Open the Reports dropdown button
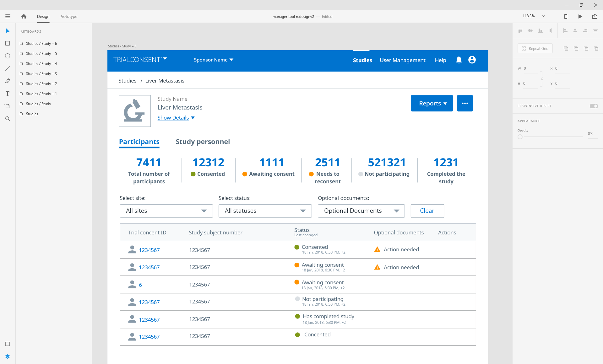The image size is (603, 364). tap(432, 103)
